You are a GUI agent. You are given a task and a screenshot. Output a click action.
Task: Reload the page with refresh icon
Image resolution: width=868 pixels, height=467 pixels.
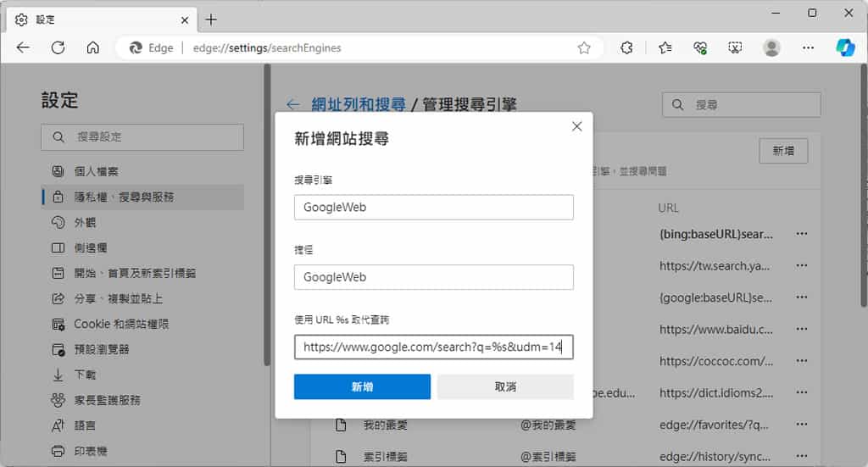(58, 47)
